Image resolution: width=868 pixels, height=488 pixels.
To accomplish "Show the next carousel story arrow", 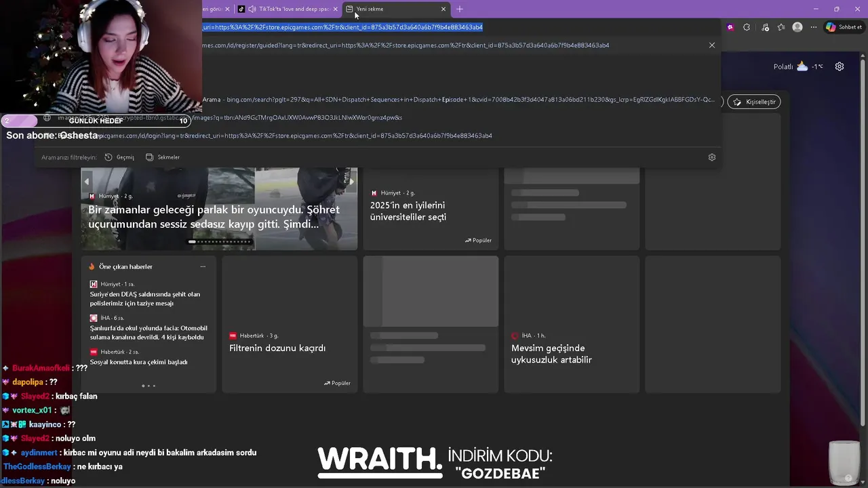I will (351, 182).
